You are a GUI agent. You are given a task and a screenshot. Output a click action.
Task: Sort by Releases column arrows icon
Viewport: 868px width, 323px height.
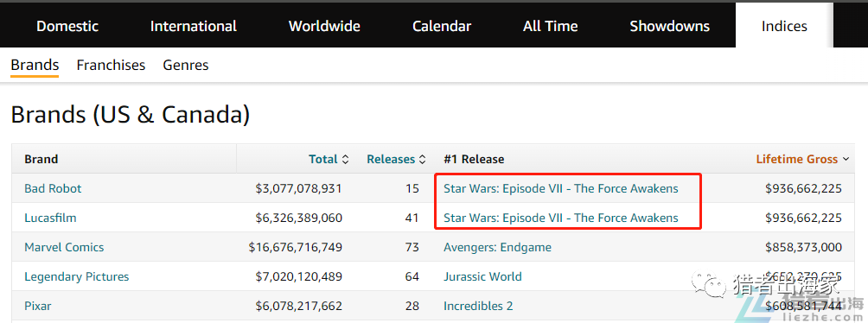(423, 159)
